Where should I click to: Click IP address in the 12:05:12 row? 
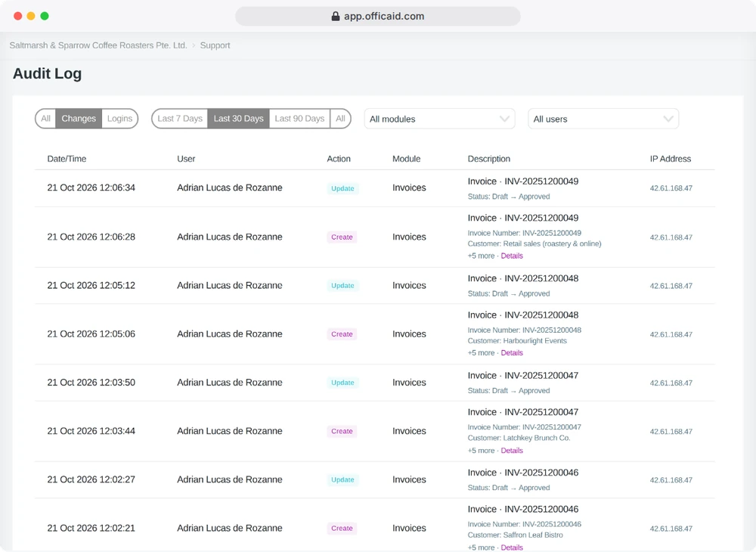[x=671, y=286]
